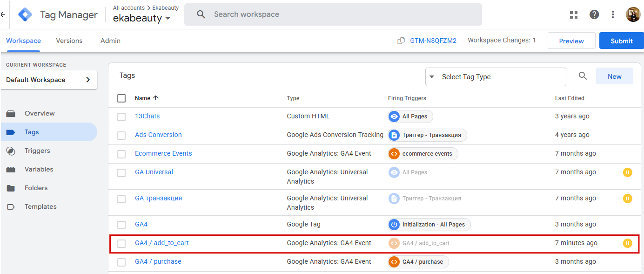Open the Select Tag Type dropdown
This screenshot has width=644, height=274.
click(x=495, y=77)
